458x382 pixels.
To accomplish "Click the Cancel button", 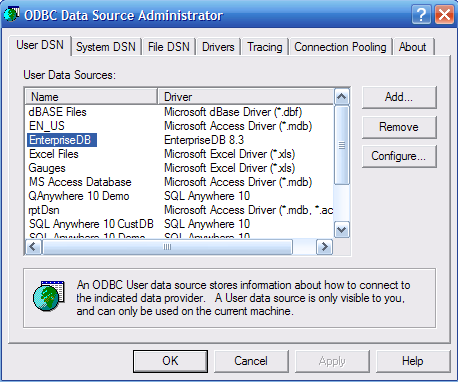I will (x=251, y=361).
